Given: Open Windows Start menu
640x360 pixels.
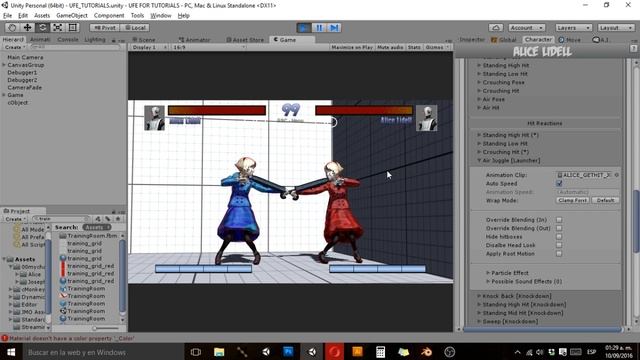Looking at the screenshot, I should tap(11, 352).
